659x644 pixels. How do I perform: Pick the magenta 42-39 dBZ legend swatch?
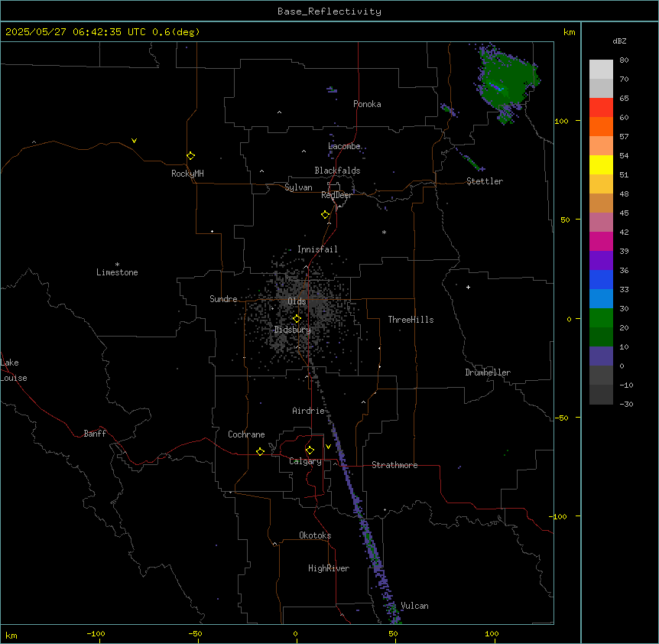pyautogui.click(x=601, y=241)
